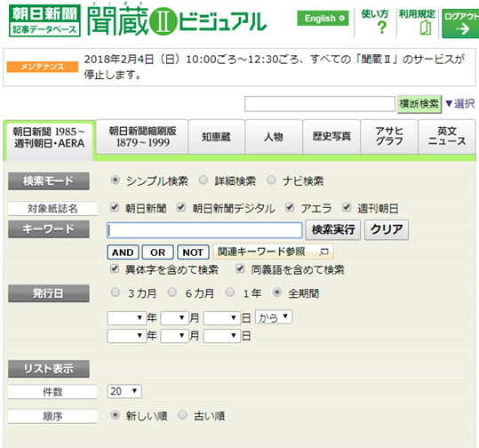Open the end day dropdown
The width and height of the screenshot is (479, 448).
pos(222,335)
